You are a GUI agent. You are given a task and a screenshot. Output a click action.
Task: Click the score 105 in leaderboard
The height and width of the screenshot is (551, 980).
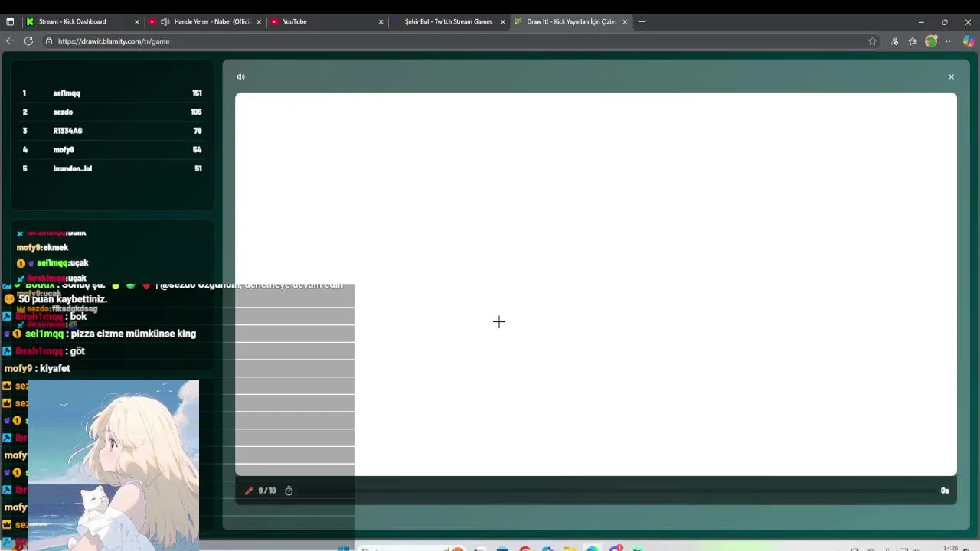(196, 112)
